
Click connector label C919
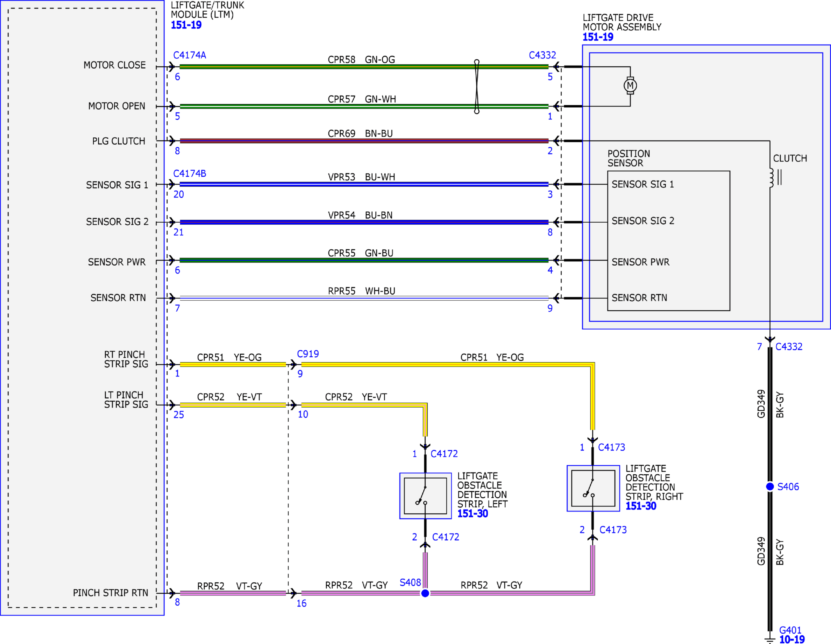(308, 354)
